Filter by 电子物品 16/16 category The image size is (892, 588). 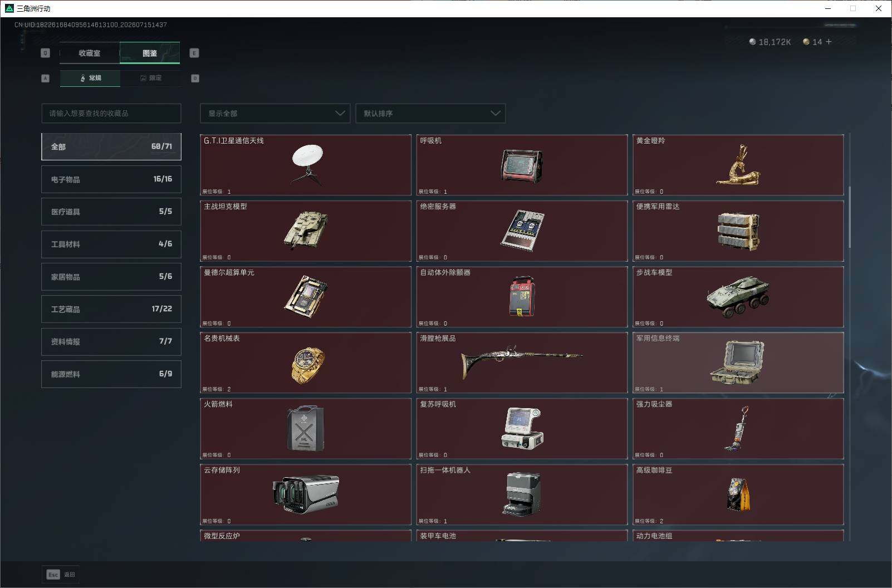111,179
